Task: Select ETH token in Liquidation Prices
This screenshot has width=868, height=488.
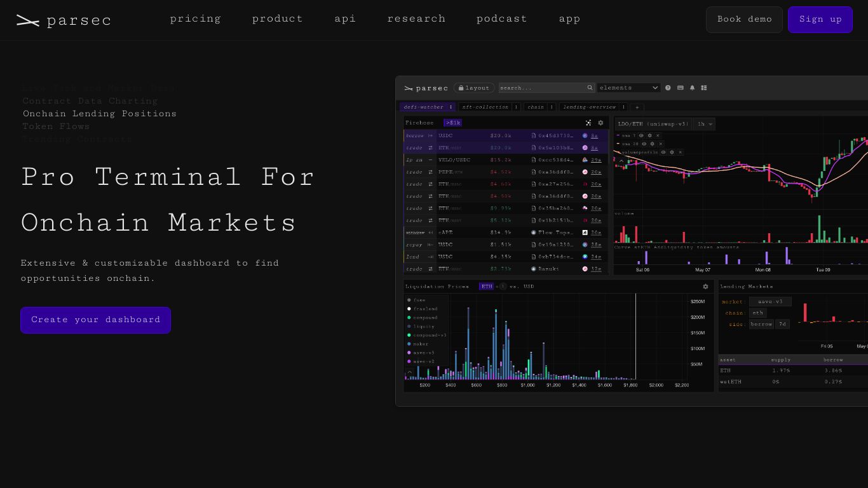Action: (487, 287)
